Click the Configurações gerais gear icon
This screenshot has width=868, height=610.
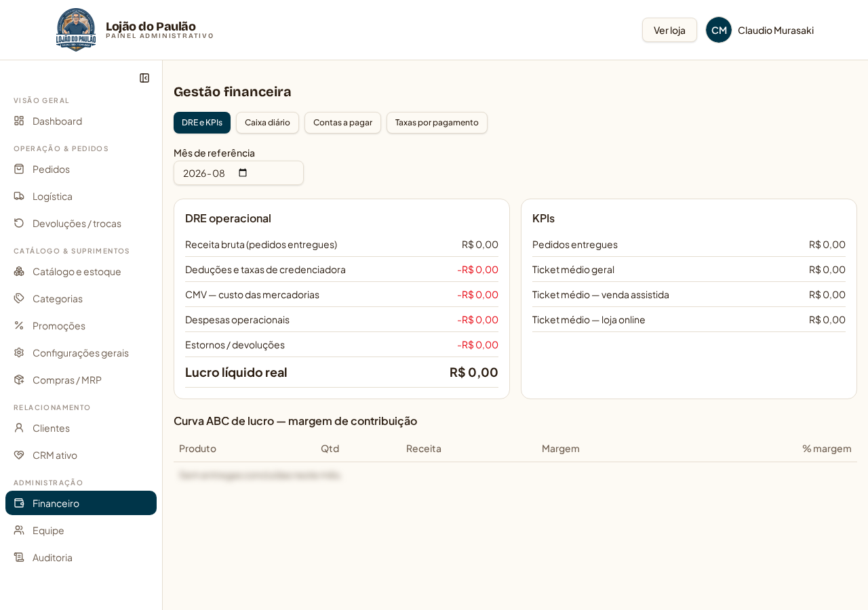point(19,352)
